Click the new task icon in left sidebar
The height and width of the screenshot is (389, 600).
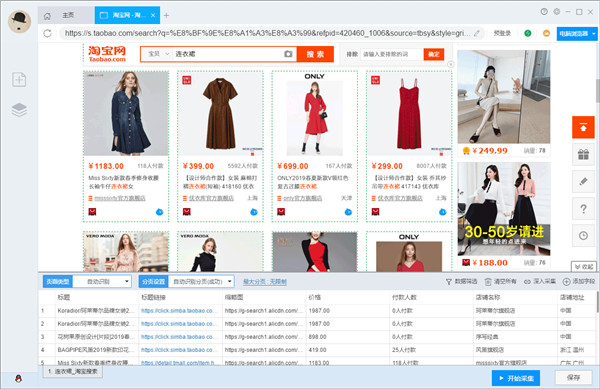click(x=19, y=80)
